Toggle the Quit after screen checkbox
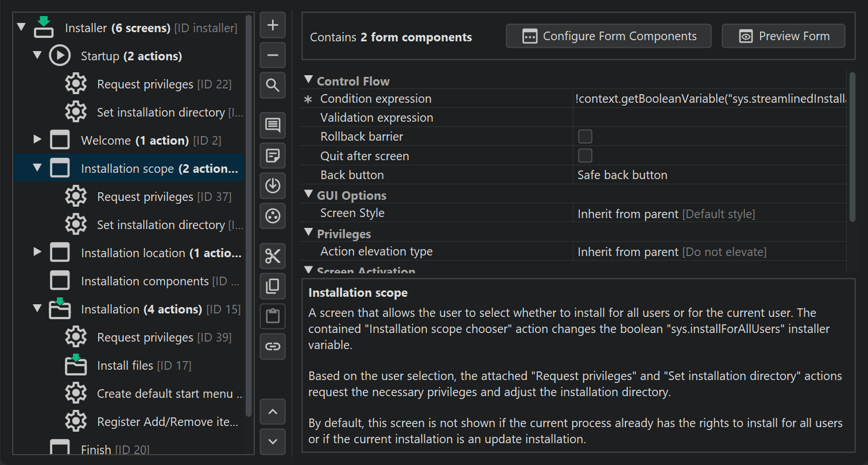Screen dimensions: 868x465 tap(585, 156)
